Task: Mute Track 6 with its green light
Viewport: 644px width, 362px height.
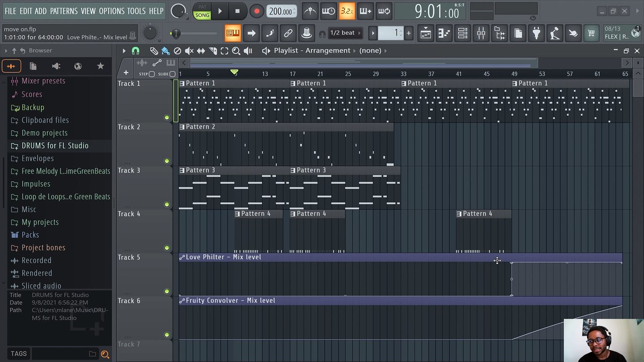Action: (167, 335)
